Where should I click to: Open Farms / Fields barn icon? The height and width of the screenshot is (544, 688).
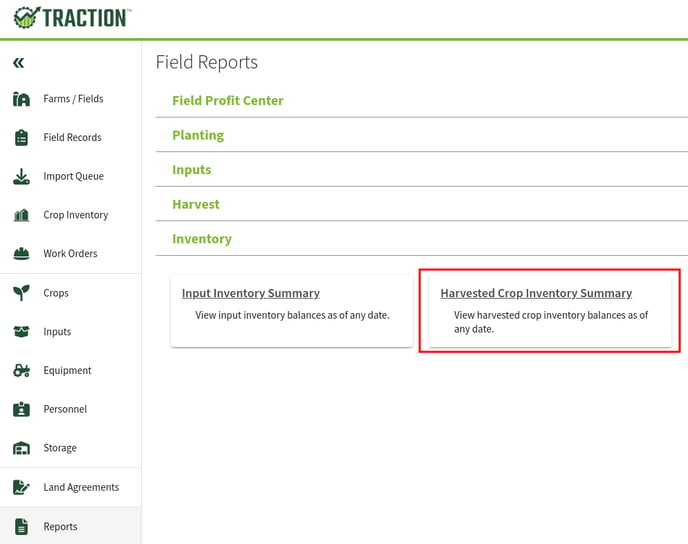[21, 99]
